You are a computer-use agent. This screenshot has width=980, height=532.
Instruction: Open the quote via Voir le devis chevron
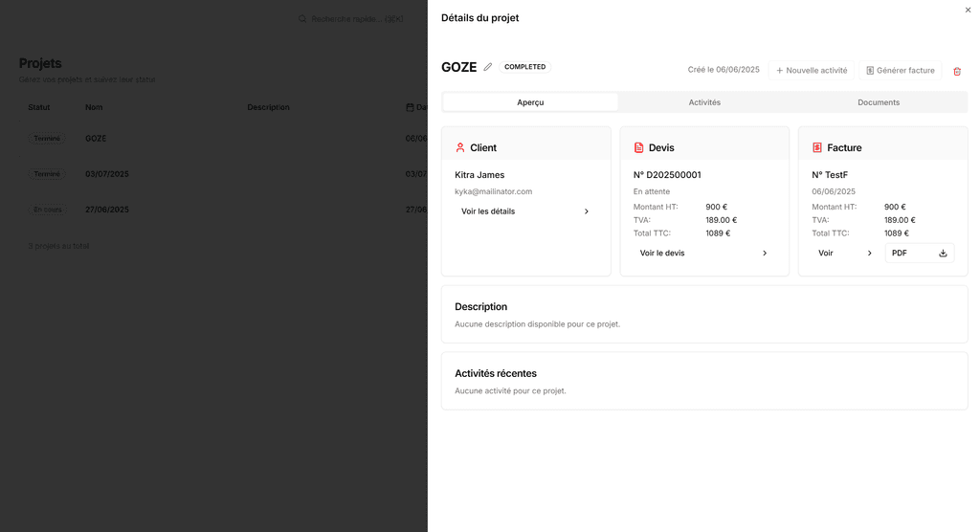pos(765,254)
